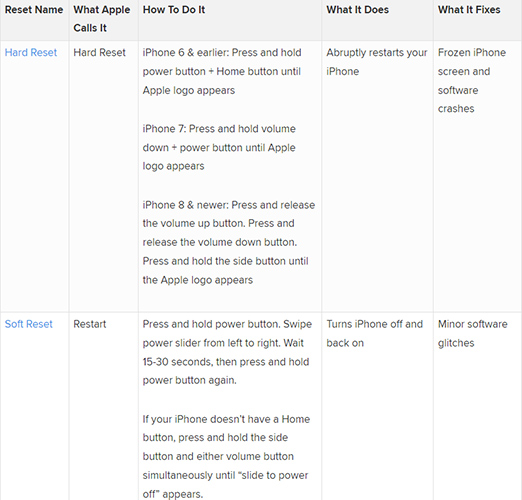Click 'Abruptly restarts your iPhone' cell
522x500 pixels.
(377, 62)
